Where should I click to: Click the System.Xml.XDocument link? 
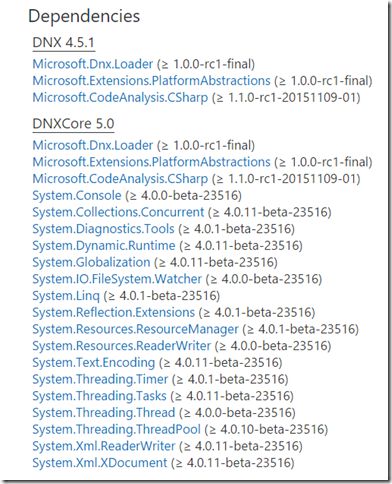tap(100, 463)
